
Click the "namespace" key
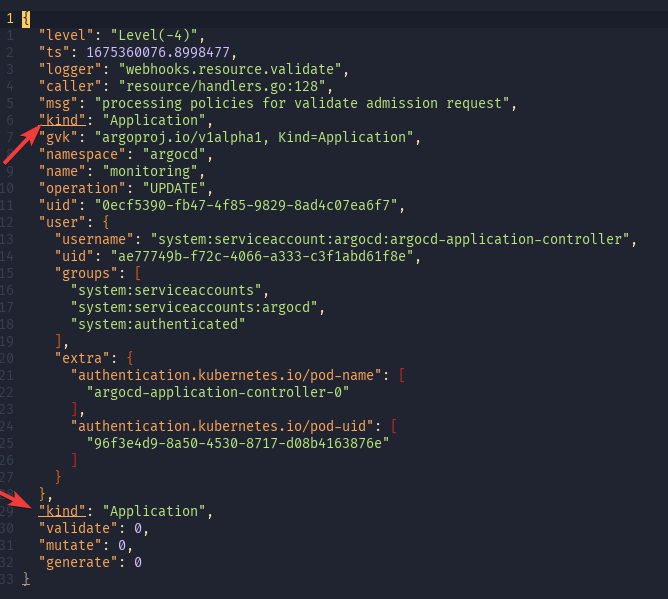pyautogui.click(x=82, y=154)
